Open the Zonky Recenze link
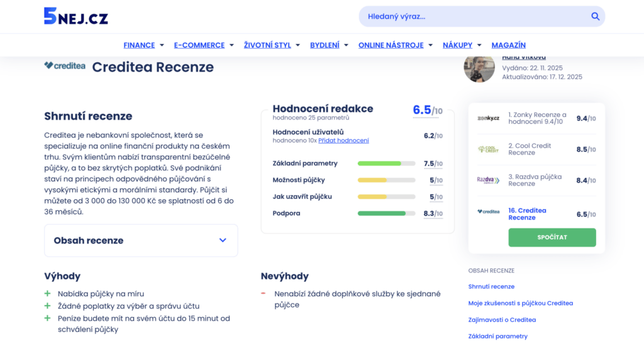This screenshot has width=644, height=344. pos(537,118)
